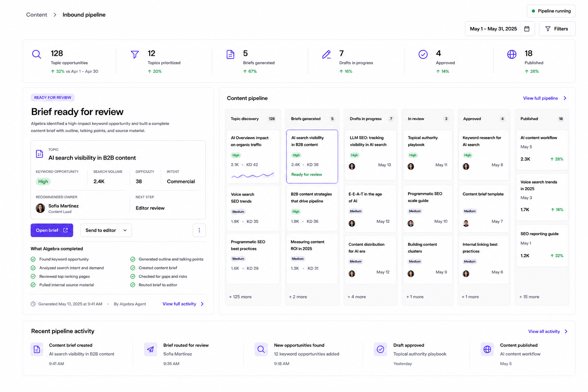Click the globe icon beside Published stat
Screen dimensions: 588x392
click(x=512, y=54)
